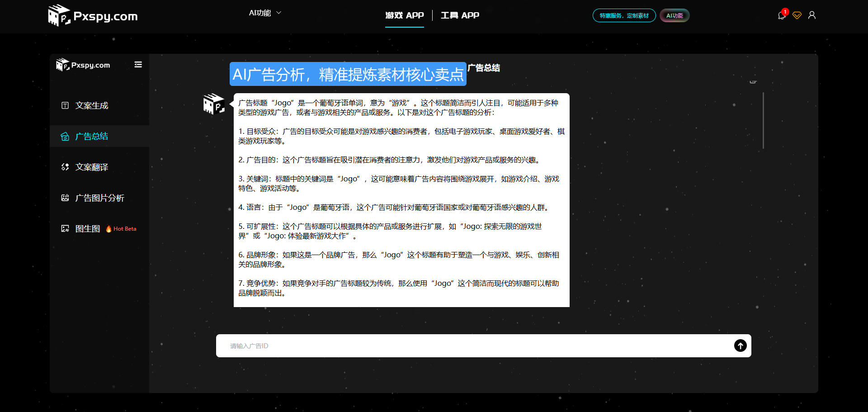Click the 广告图片分析 sidebar icon
The width and height of the screenshot is (868, 412).
click(65, 198)
